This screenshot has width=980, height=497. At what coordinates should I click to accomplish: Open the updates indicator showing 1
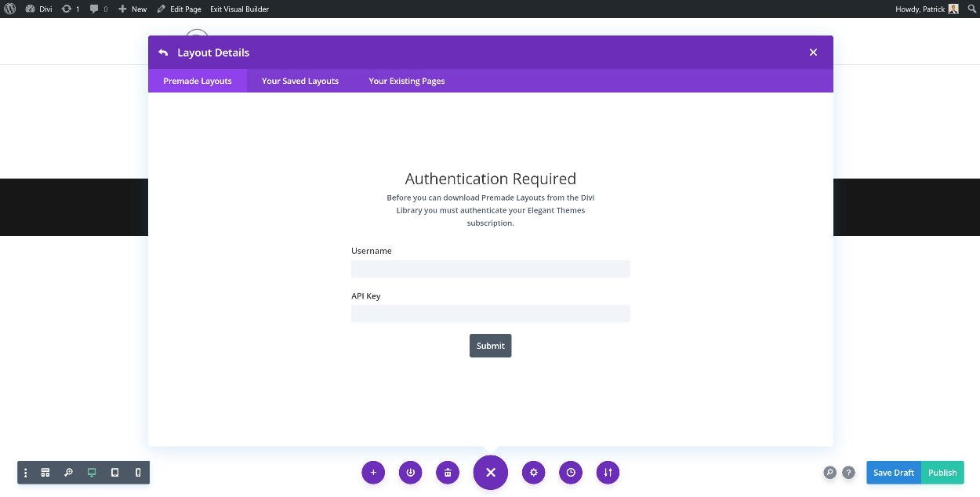coord(70,9)
